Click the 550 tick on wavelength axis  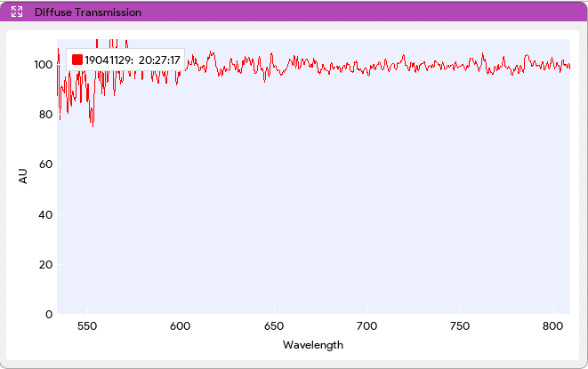(x=87, y=326)
